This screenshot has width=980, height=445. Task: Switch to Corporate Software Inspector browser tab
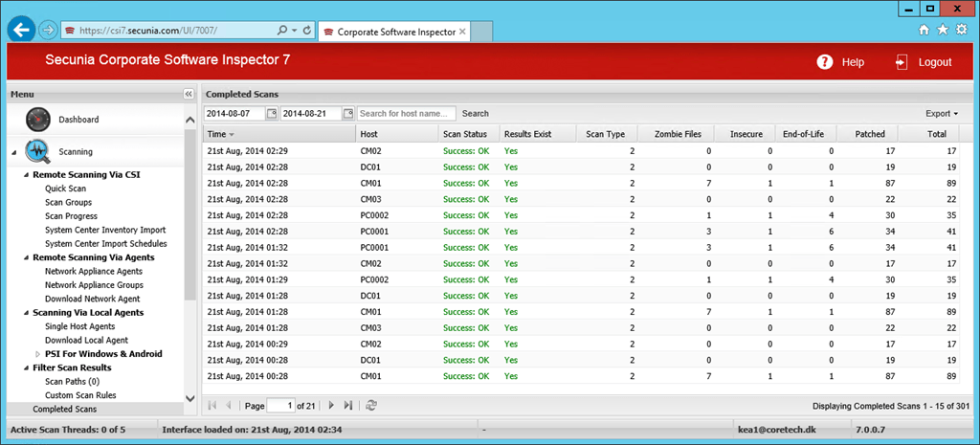[x=394, y=31]
